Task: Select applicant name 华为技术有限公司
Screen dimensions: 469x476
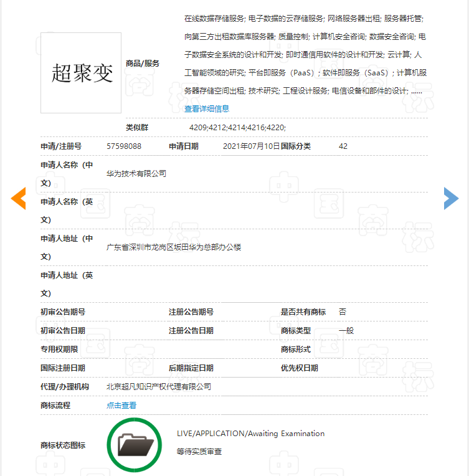Action: [136, 174]
